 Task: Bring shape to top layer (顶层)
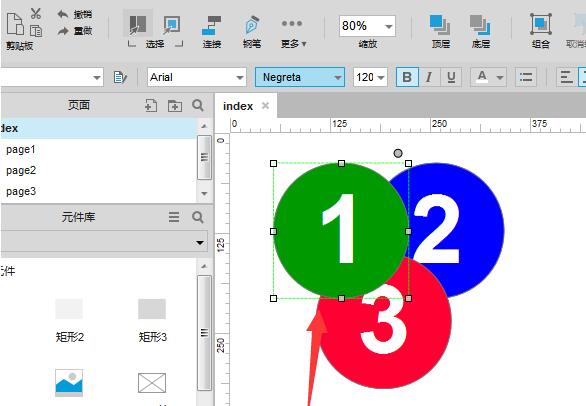tap(441, 32)
